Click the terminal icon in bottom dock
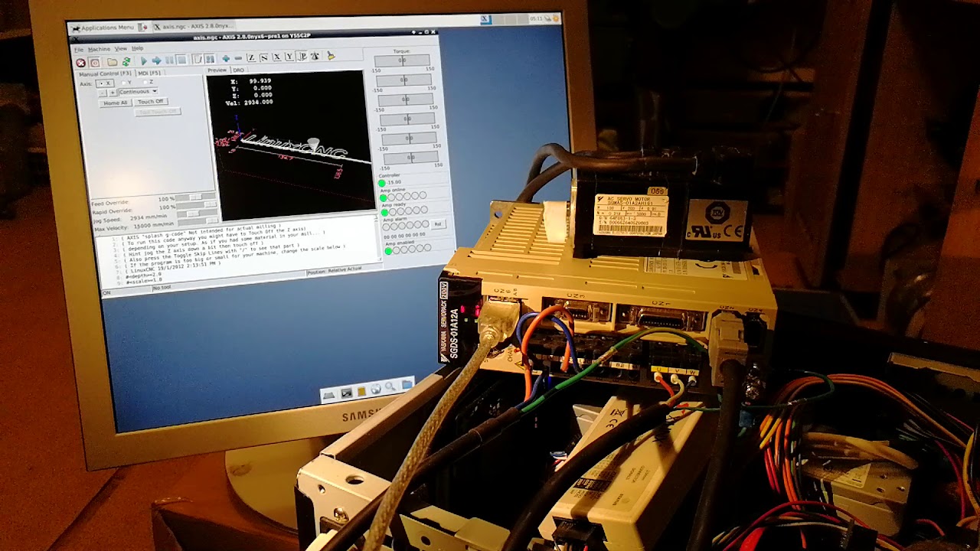 click(347, 393)
